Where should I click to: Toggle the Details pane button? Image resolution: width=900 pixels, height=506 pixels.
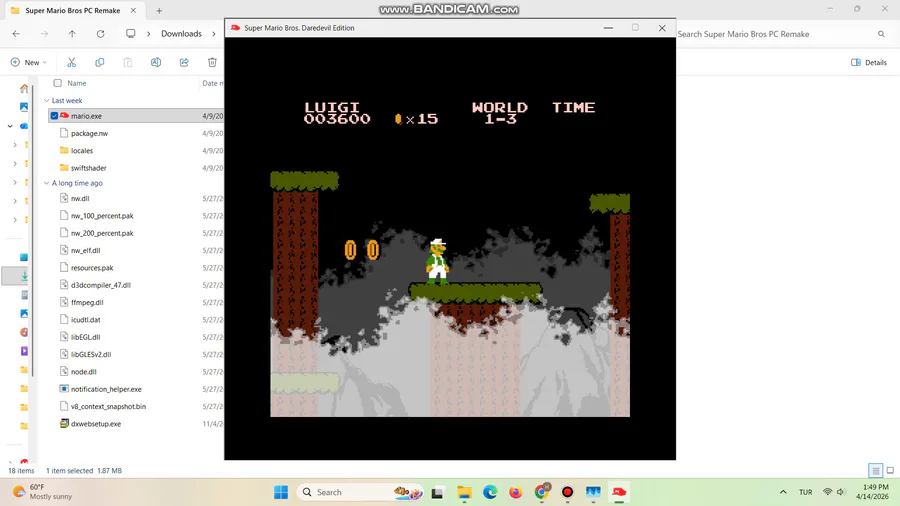pos(868,62)
